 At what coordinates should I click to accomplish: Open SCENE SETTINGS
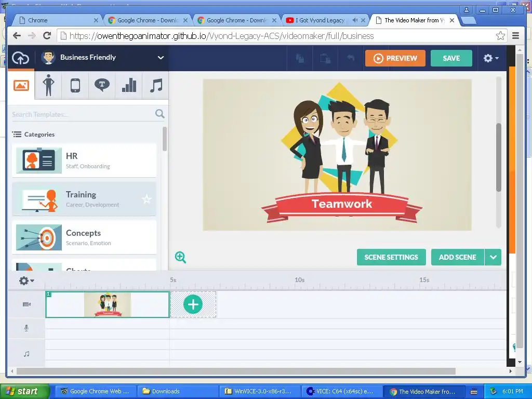(x=391, y=257)
